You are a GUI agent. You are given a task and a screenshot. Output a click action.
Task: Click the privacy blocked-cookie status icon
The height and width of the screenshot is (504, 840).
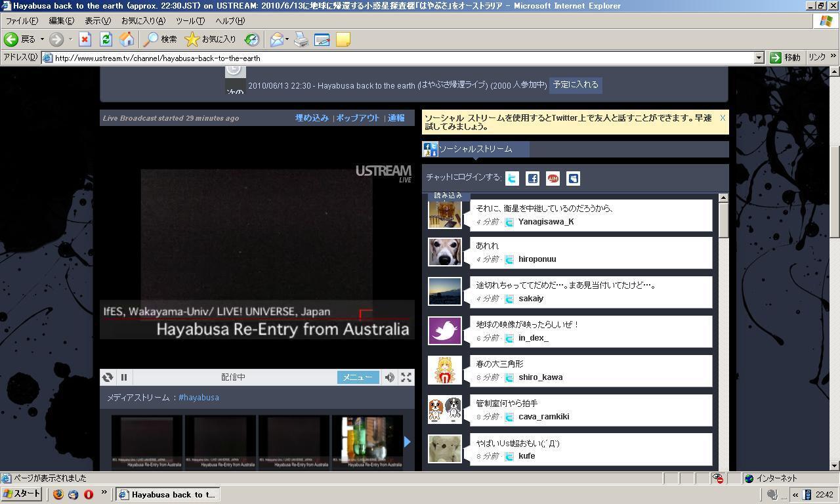tap(719, 478)
